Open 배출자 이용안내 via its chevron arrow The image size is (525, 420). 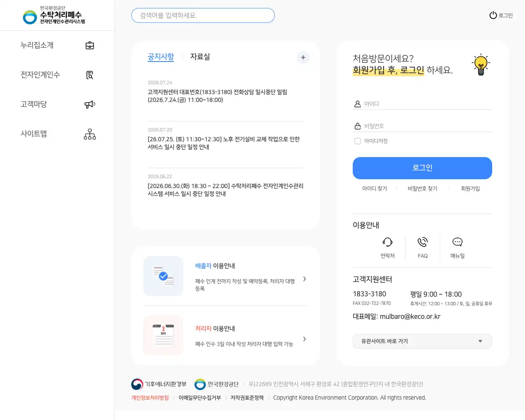pyautogui.click(x=304, y=279)
